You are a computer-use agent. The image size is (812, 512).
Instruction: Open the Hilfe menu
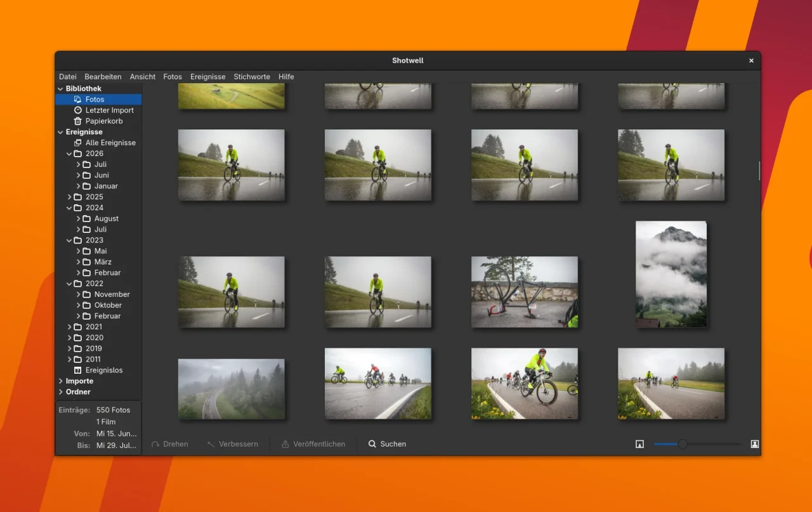pos(286,77)
